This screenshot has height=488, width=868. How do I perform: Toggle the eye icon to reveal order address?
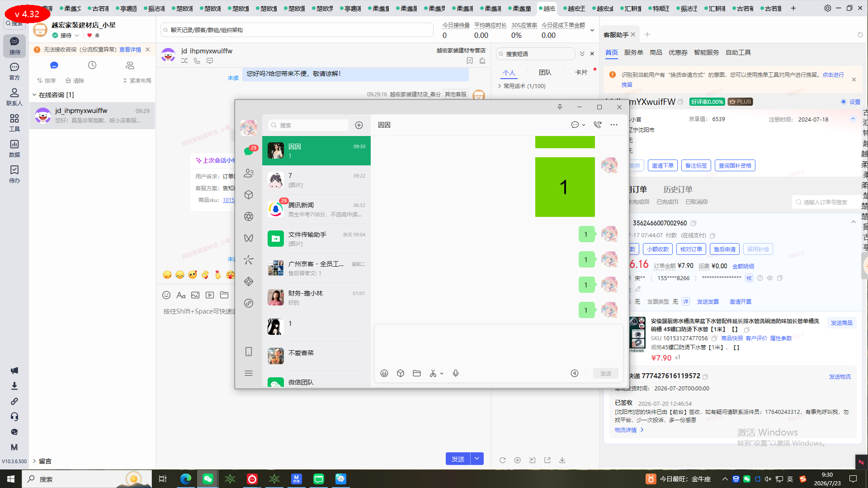pos(770,278)
